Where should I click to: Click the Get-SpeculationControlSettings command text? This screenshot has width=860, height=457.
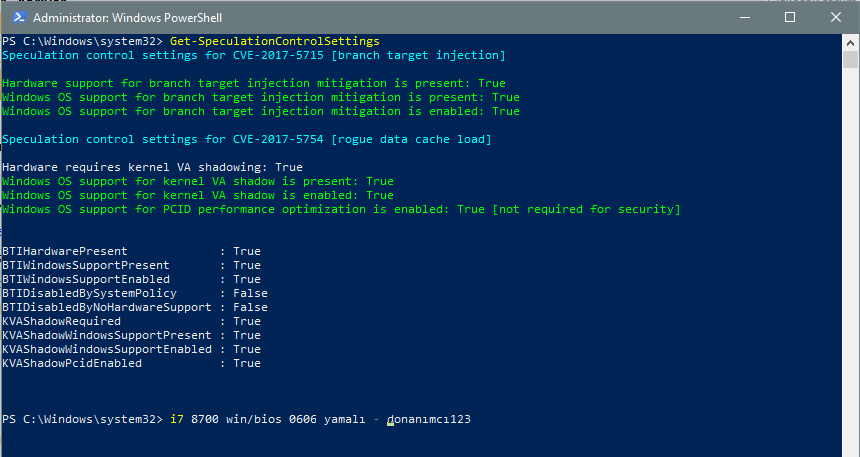pyautogui.click(x=275, y=41)
